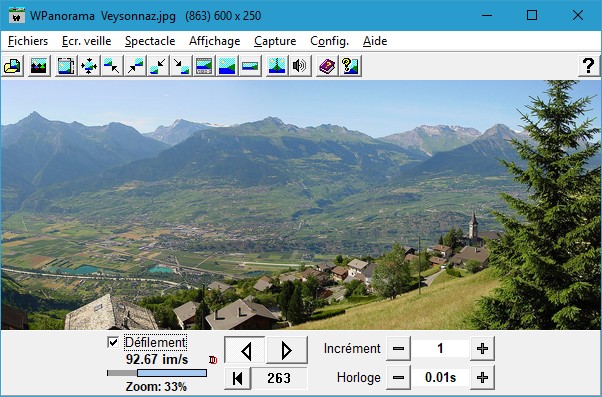602x397 pixels.
Task: Open a panorama file with folder icon
Action: (x=13, y=66)
